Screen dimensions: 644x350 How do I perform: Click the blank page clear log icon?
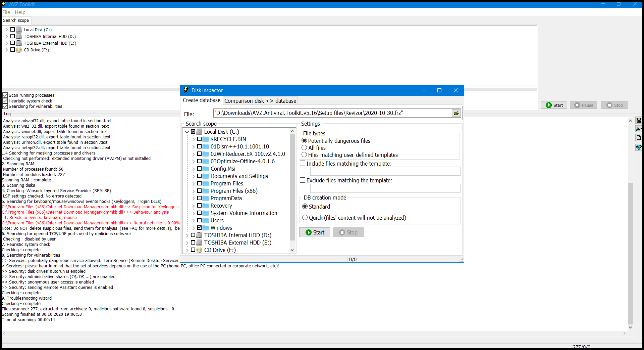point(639,138)
